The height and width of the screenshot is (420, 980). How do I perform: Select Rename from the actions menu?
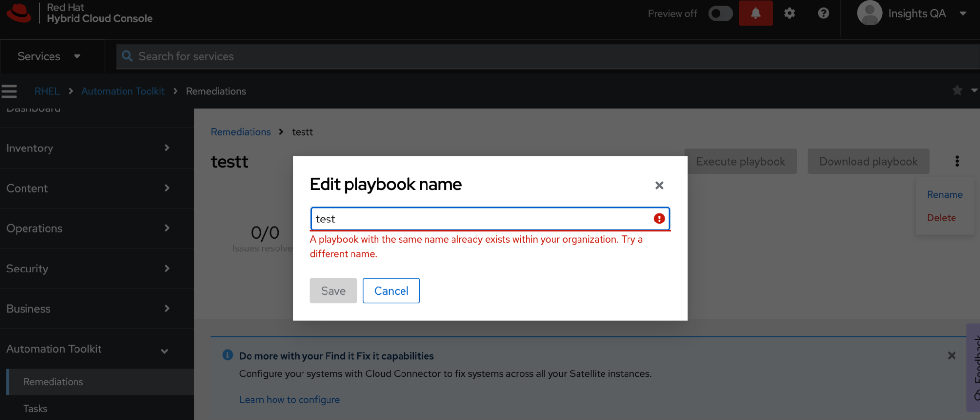point(944,195)
